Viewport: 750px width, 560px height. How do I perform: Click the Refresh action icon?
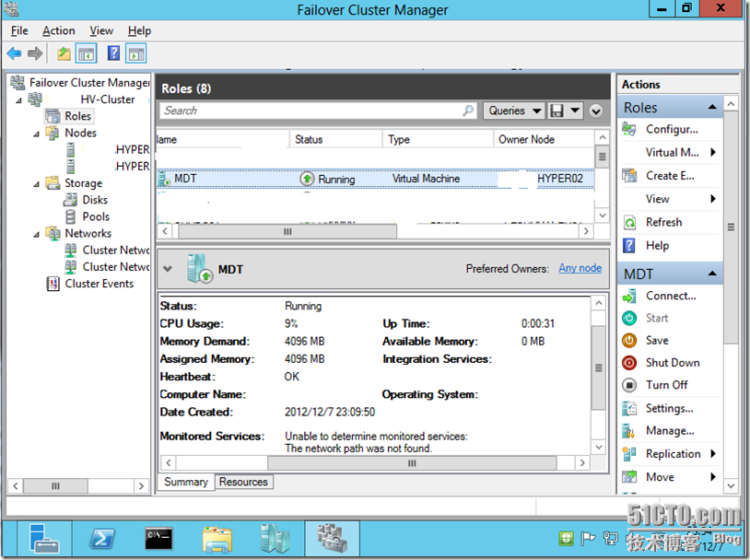coord(630,222)
